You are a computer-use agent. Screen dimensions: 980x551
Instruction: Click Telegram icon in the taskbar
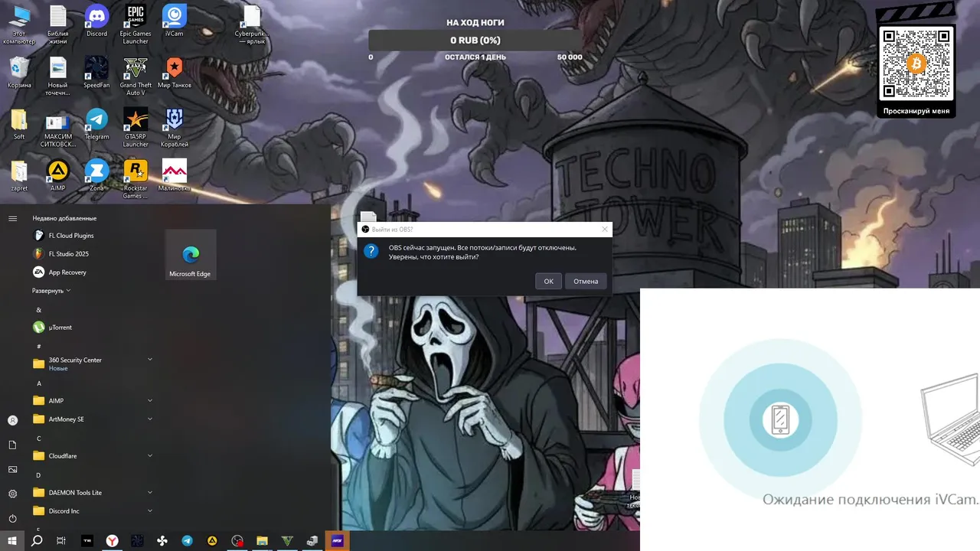point(187,541)
